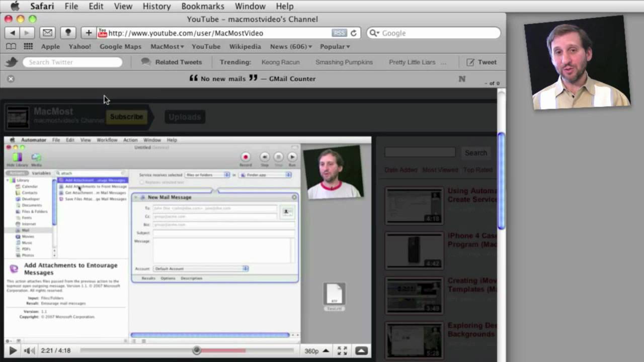Play the YouTube video

(13, 351)
